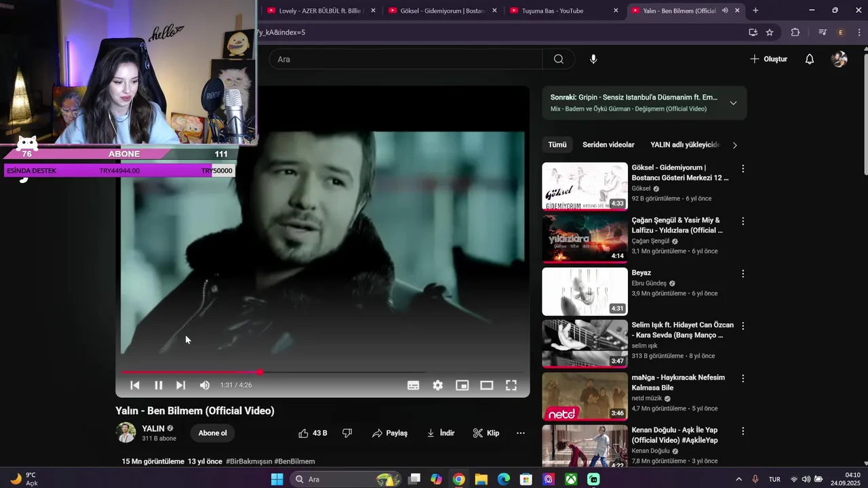This screenshot has height=488, width=868.
Task: Open YouTube notifications bell
Action: [x=810, y=59]
